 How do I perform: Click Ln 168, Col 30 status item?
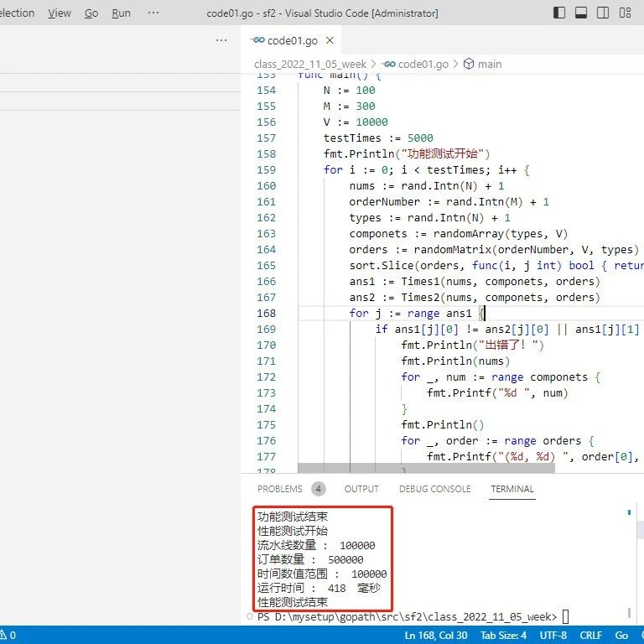click(436, 636)
